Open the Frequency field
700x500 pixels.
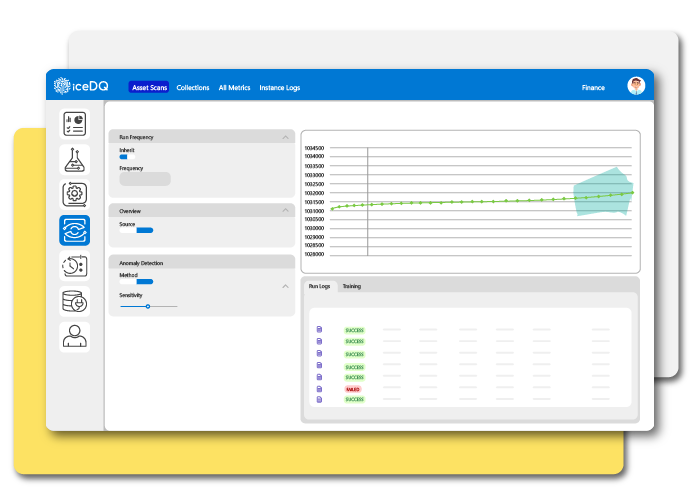click(x=145, y=179)
